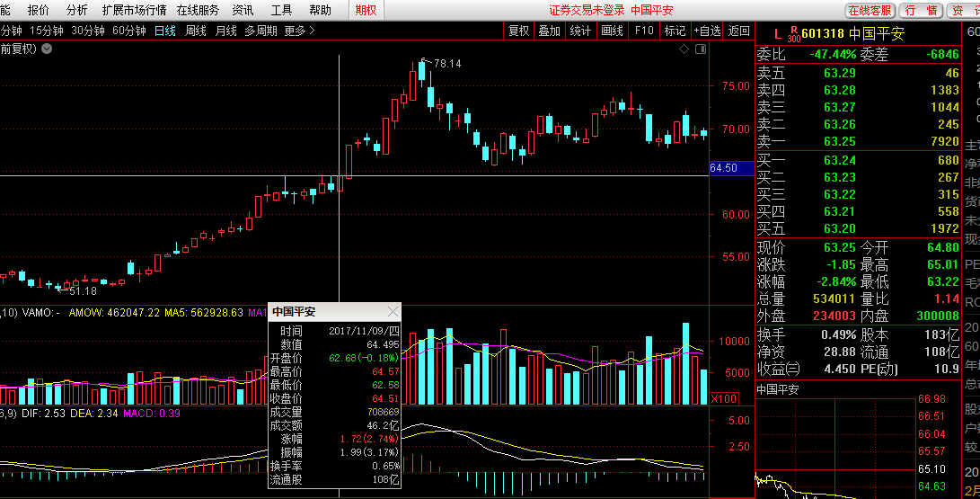Click the L indicator beside stock code
Image resolution: width=980 pixels, height=499 pixels.
(x=778, y=34)
